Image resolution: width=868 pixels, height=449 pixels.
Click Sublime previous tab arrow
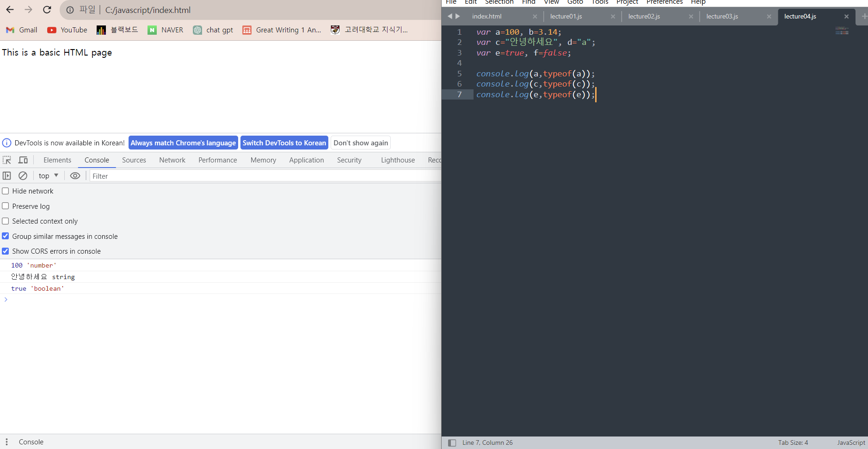(449, 16)
